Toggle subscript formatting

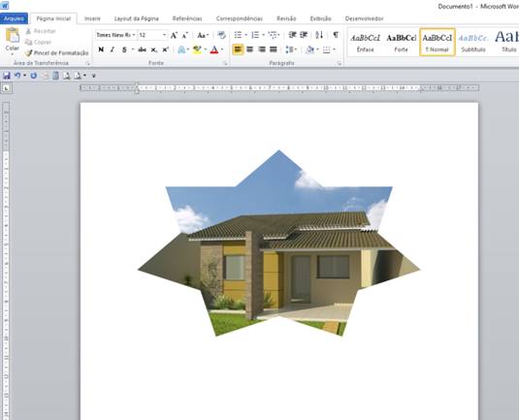click(154, 49)
